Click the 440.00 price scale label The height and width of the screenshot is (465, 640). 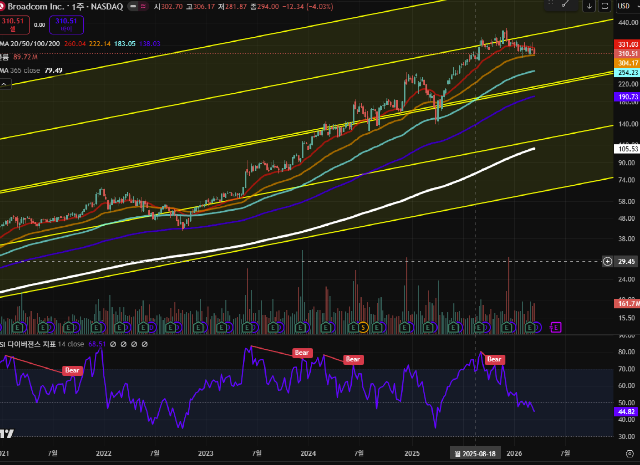628,23
